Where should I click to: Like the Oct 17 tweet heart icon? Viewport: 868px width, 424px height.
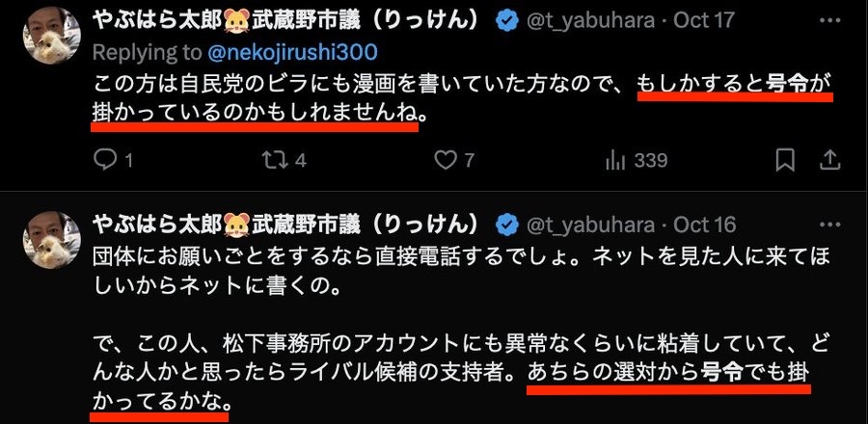pos(445,160)
